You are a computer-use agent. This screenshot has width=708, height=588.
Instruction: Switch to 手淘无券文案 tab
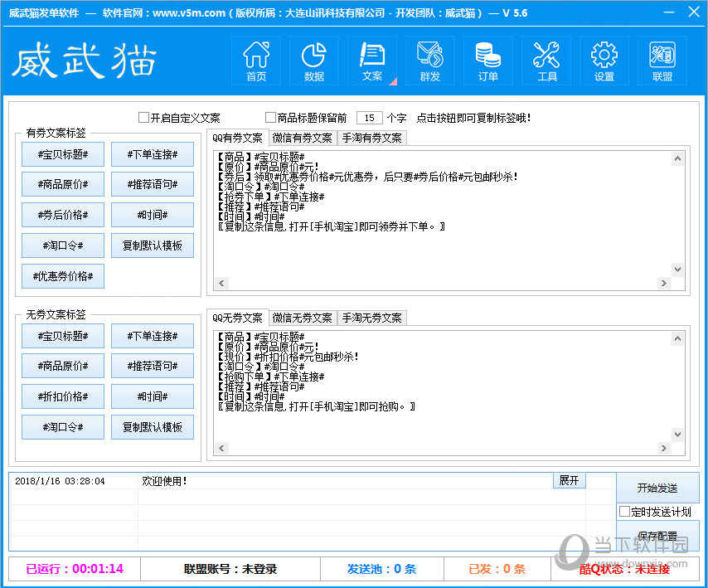coord(372,318)
